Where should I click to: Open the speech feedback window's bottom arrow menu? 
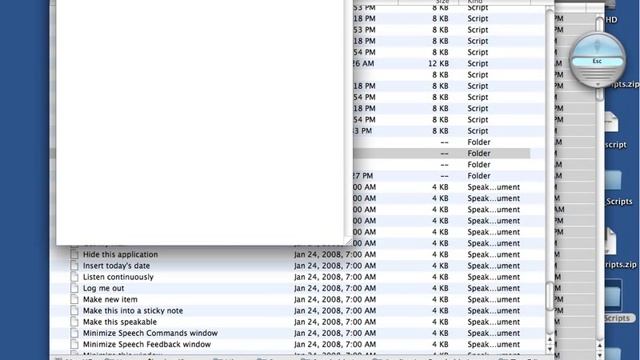597,84
